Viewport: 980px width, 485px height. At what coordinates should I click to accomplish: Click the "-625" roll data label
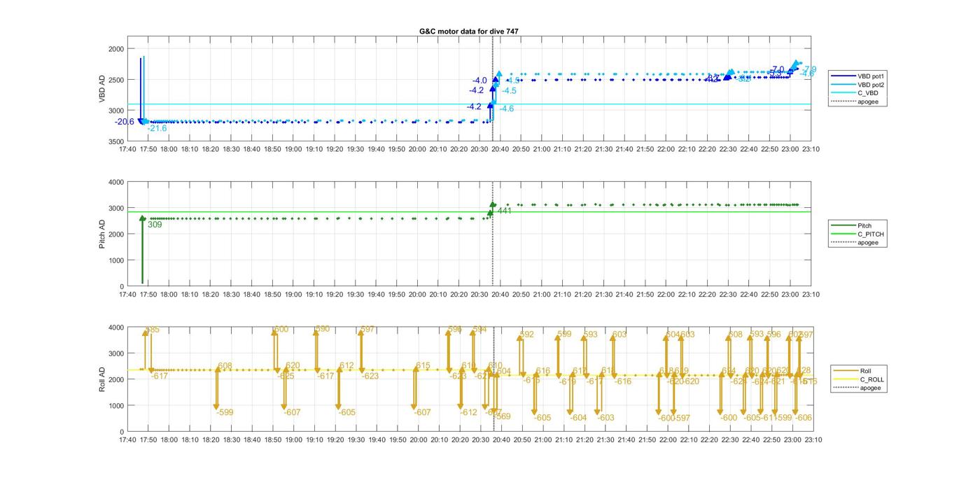pyautogui.click(x=286, y=377)
